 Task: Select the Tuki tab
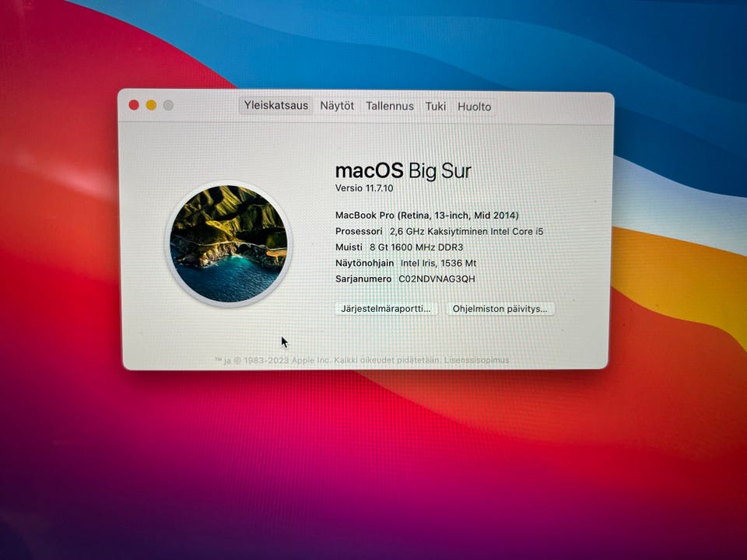click(436, 107)
